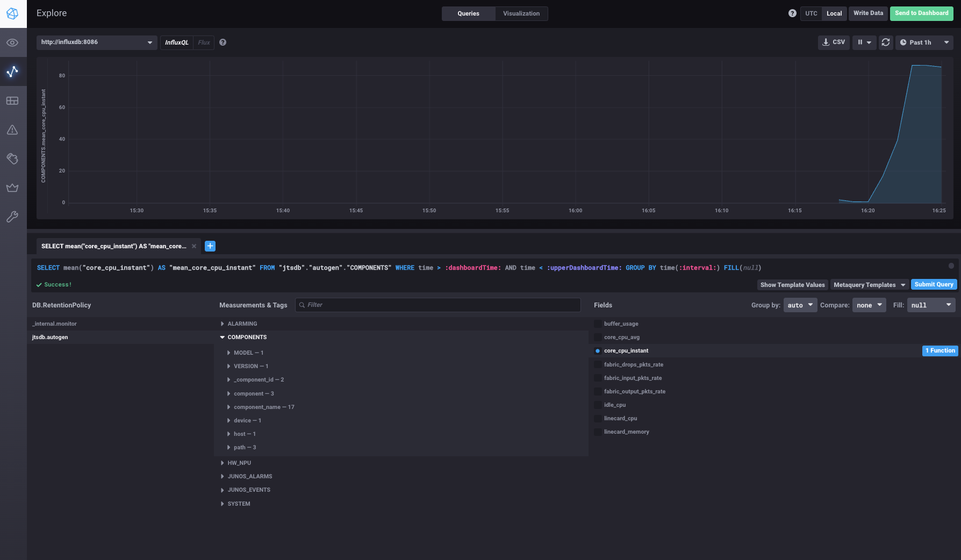This screenshot has height=560, width=961.
Task: Open the Admin crown icon in sidebar
Action: click(12, 188)
